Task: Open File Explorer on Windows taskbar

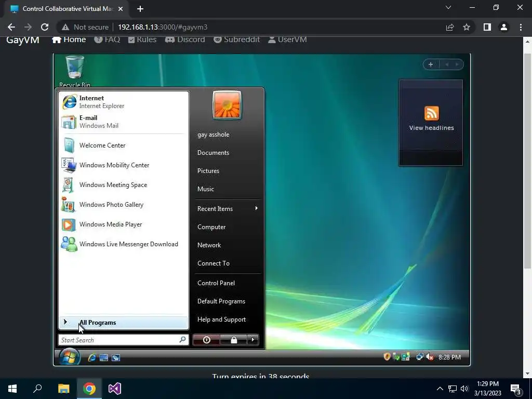Action: pyautogui.click(x=63, y=389)
